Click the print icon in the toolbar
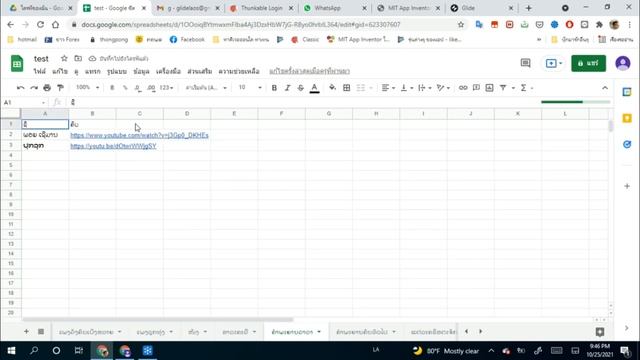The image size is (640, 360). tap(47, 88)
